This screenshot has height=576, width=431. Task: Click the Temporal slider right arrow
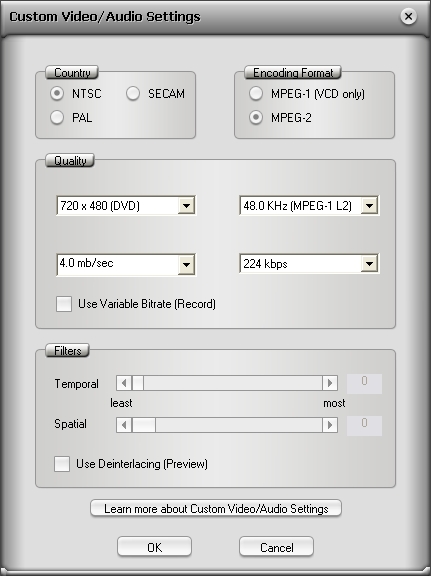[x=330, y=383]
